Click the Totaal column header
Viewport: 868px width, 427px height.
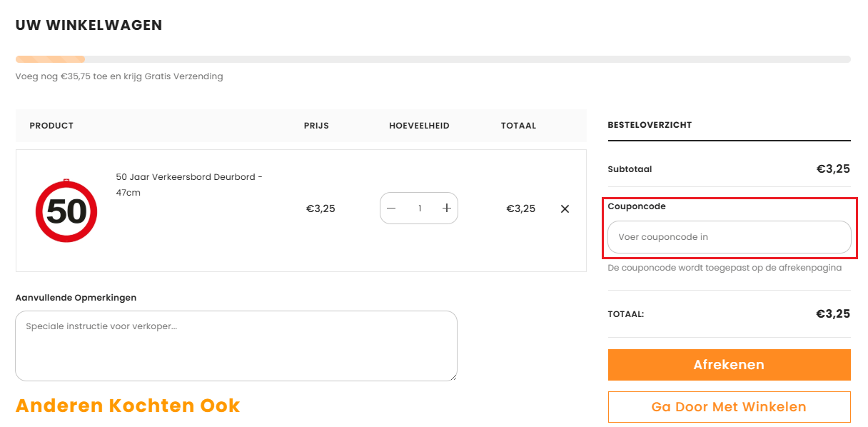(518, 126)
